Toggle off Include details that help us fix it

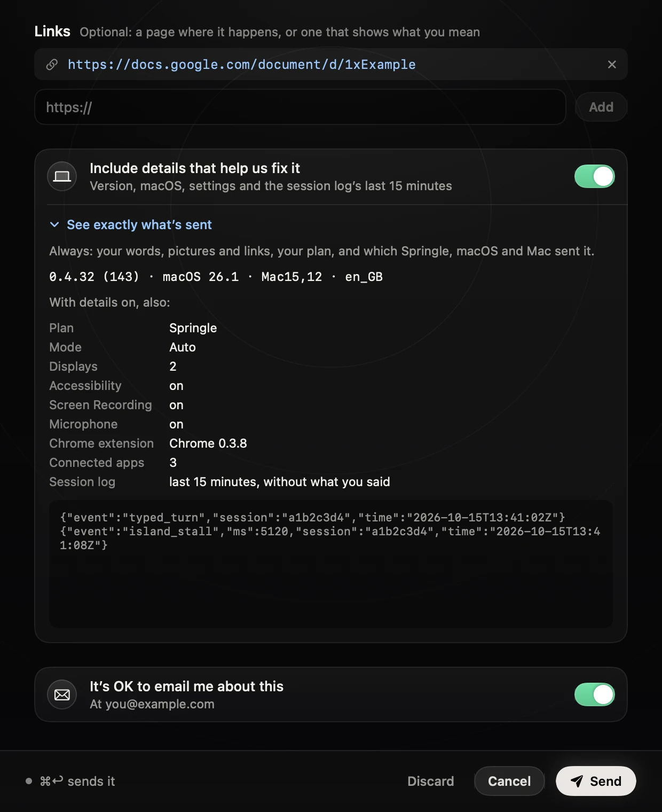click(595, 176)
